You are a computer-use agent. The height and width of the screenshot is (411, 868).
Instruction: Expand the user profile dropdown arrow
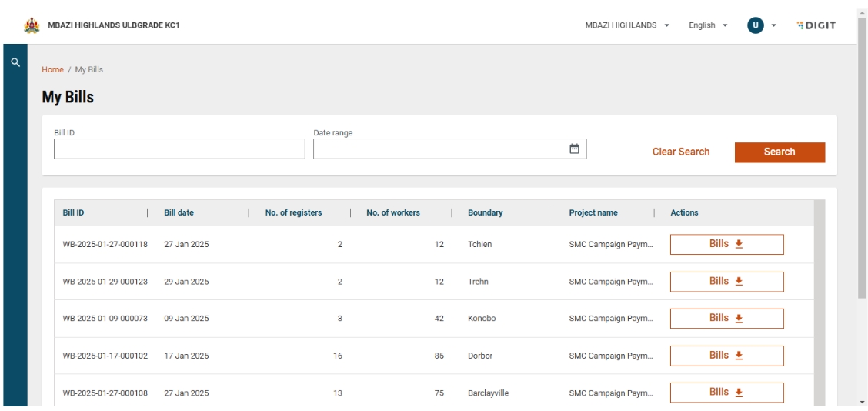(773, 25)
